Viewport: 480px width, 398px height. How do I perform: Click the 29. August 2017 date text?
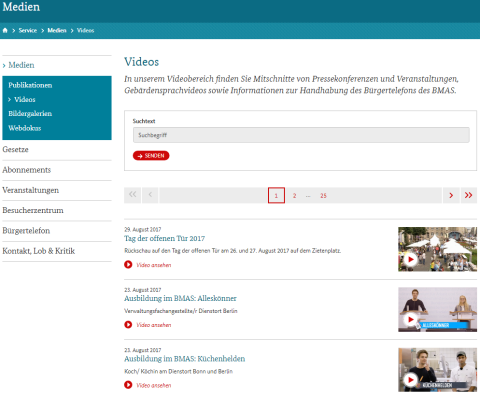click(143, 230)
